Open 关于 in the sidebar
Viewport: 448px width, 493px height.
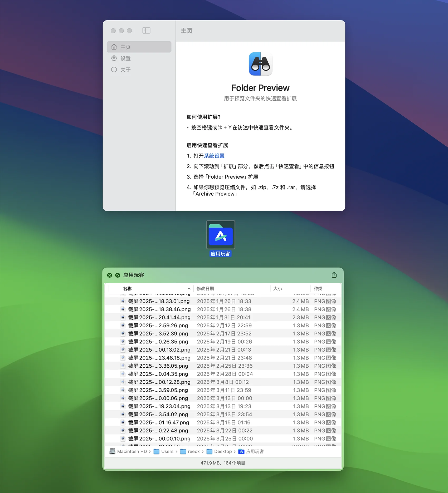click(x=139, y=70)
